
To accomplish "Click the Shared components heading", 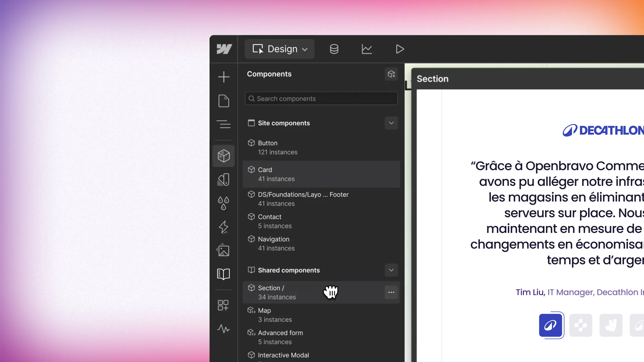I will 289,270.
